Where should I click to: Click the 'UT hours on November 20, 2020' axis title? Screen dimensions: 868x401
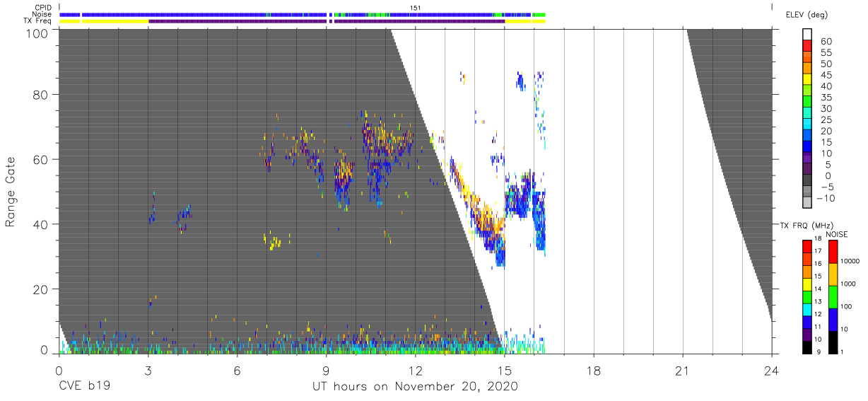tap(416, 387)
